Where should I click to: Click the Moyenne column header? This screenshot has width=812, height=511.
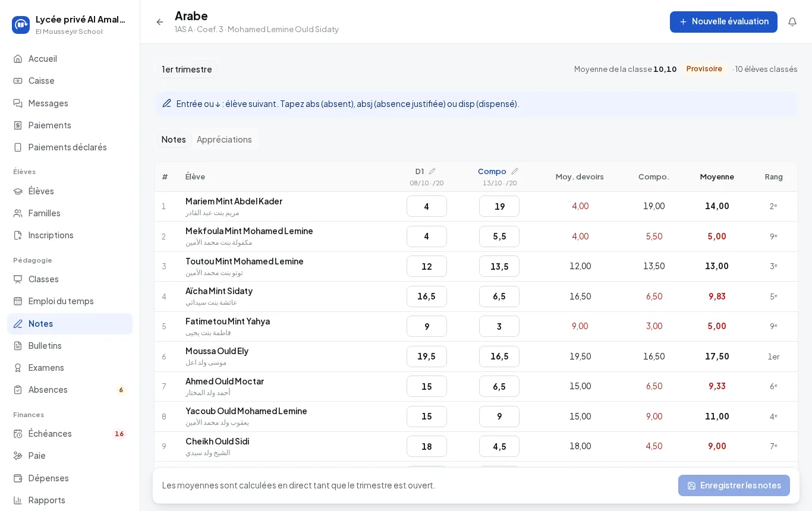point(717,177)
